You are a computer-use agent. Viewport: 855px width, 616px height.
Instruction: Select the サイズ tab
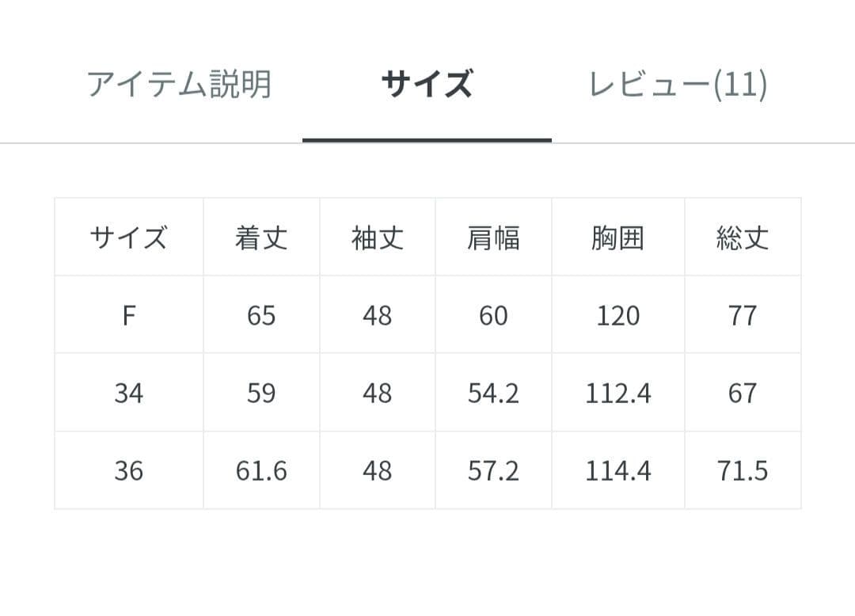(426, 83)
